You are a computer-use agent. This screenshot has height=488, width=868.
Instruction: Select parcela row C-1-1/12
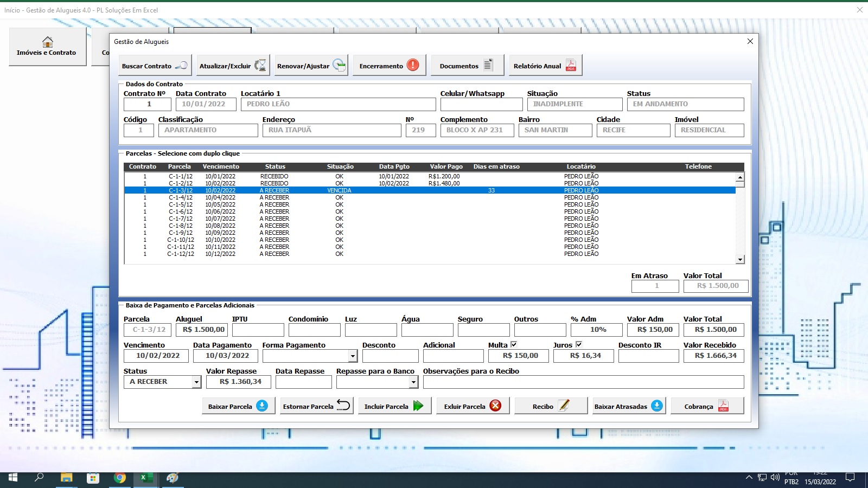[430, 176]
